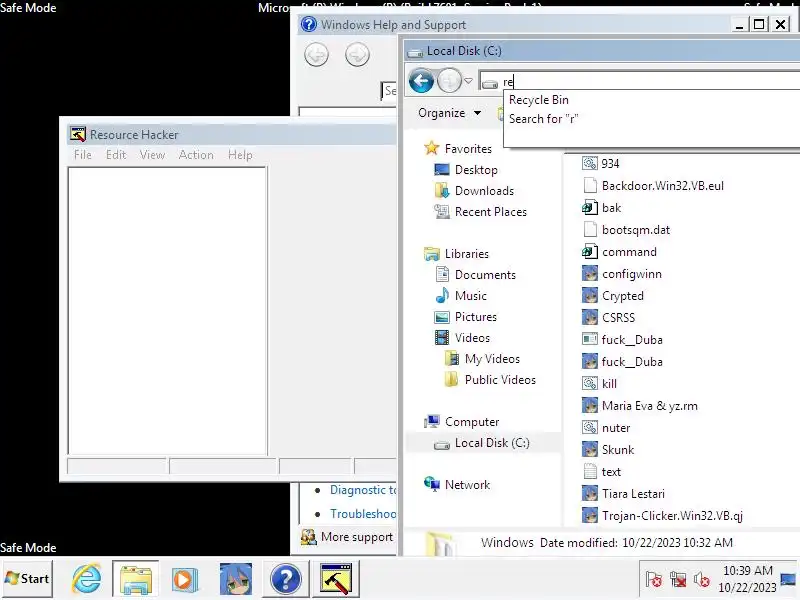Select the nuter file icon
This screenshot has height=600, width=800.
590,428
